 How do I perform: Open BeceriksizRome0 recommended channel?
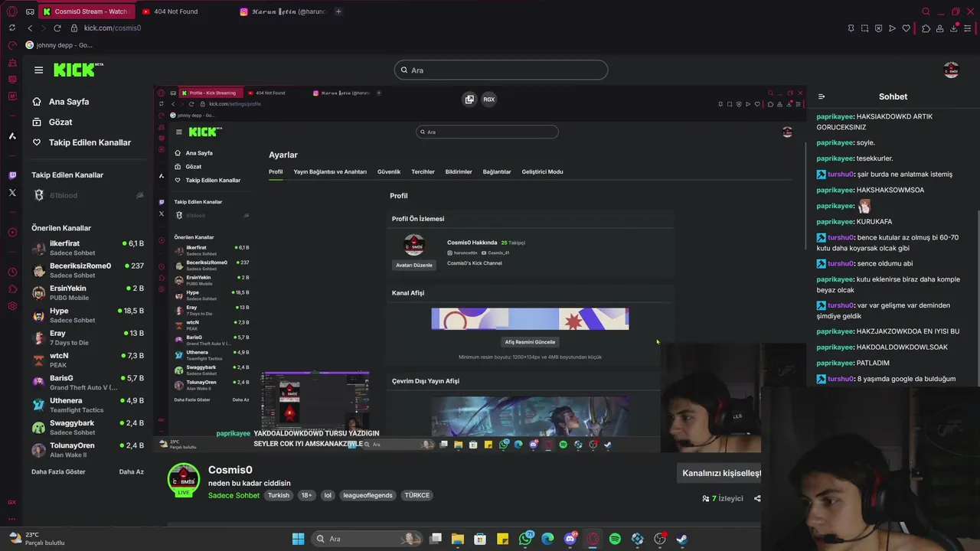pos(88,270)
